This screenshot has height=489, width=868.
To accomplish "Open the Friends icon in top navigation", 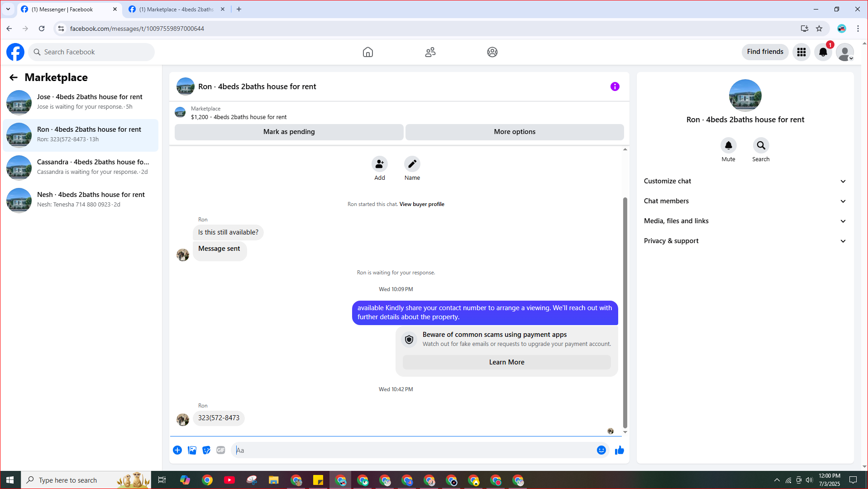I will pos(430,52).
